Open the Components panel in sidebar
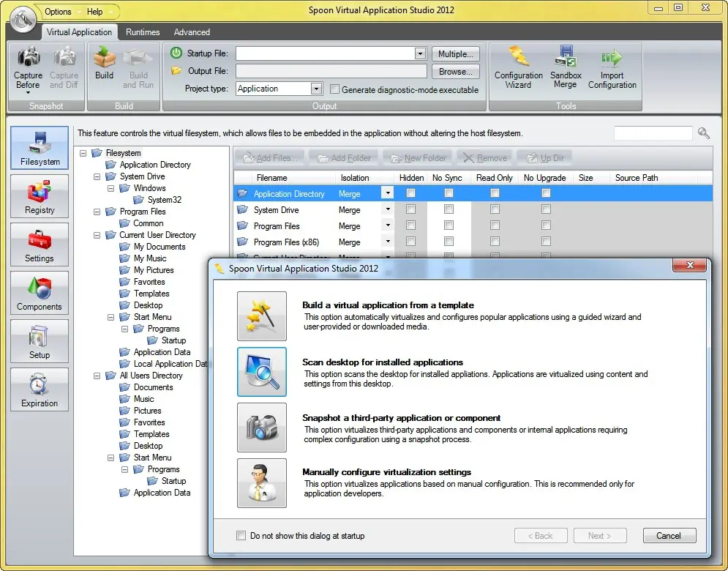 click(x=40, y=293)
